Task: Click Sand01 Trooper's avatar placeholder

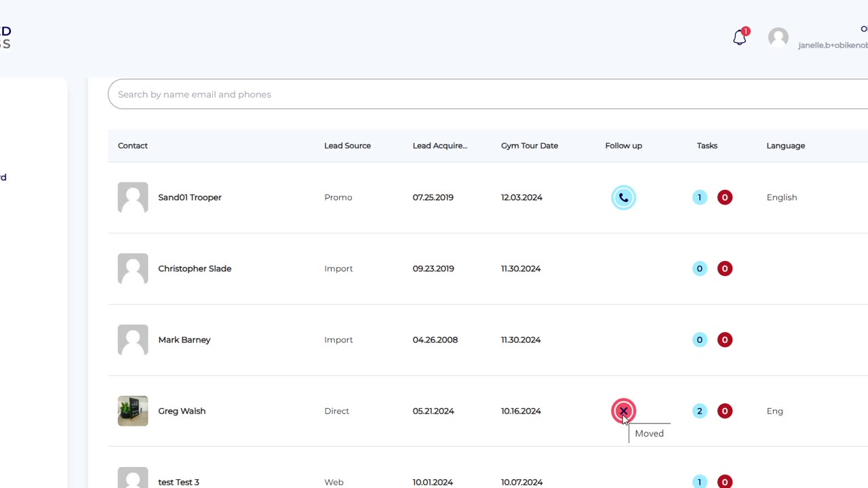Action: pyautogui.click(x=133, y=197)
